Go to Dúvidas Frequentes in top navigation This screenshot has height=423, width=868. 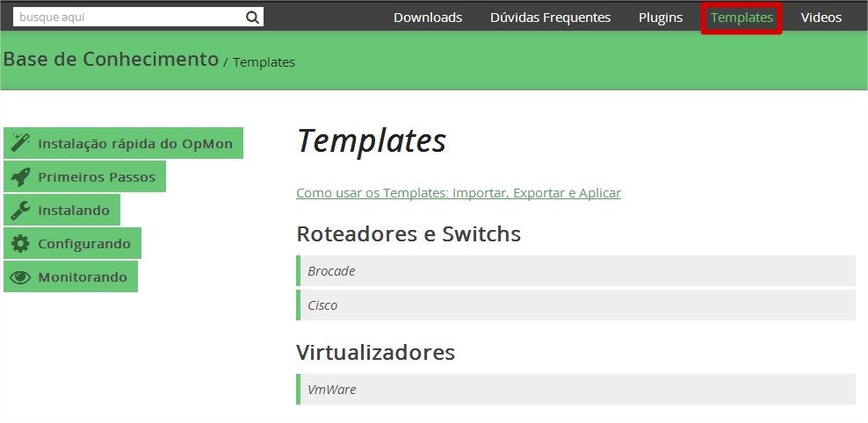click(x=550, y=18)
